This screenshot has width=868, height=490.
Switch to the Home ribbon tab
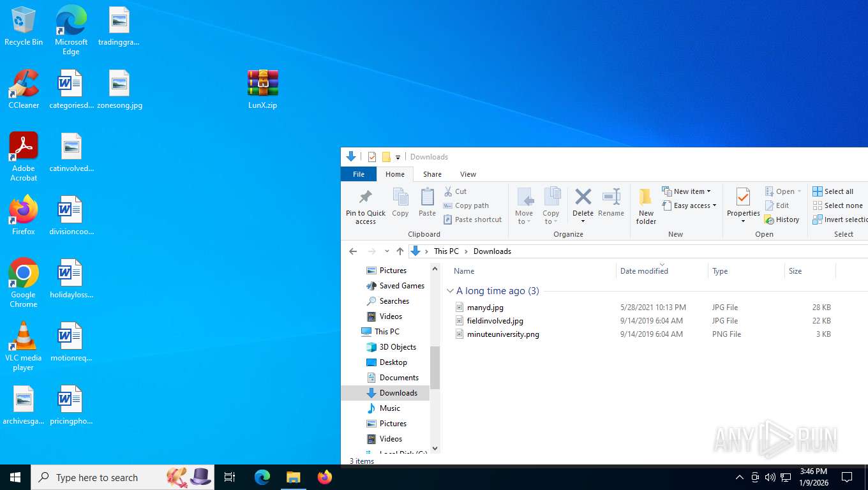395,174
